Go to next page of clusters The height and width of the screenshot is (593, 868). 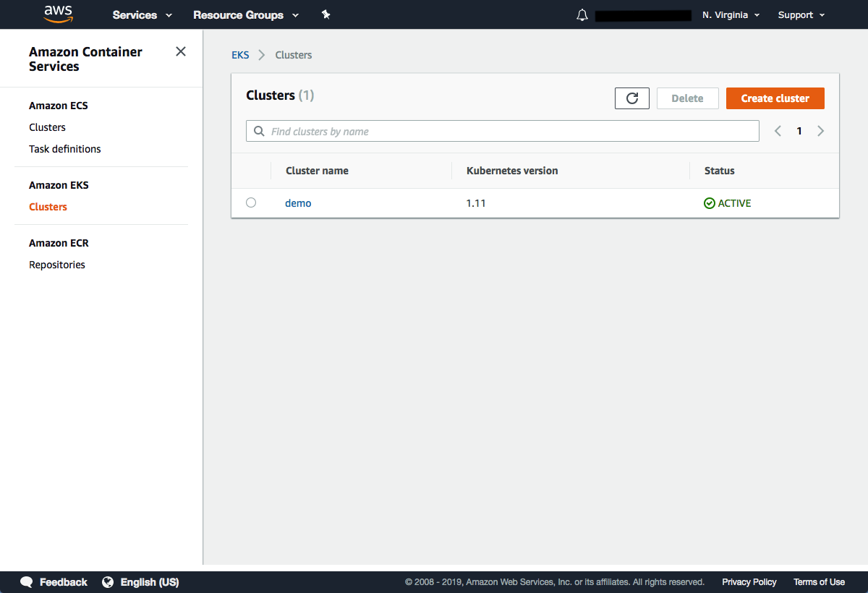[x=821, y=131]
